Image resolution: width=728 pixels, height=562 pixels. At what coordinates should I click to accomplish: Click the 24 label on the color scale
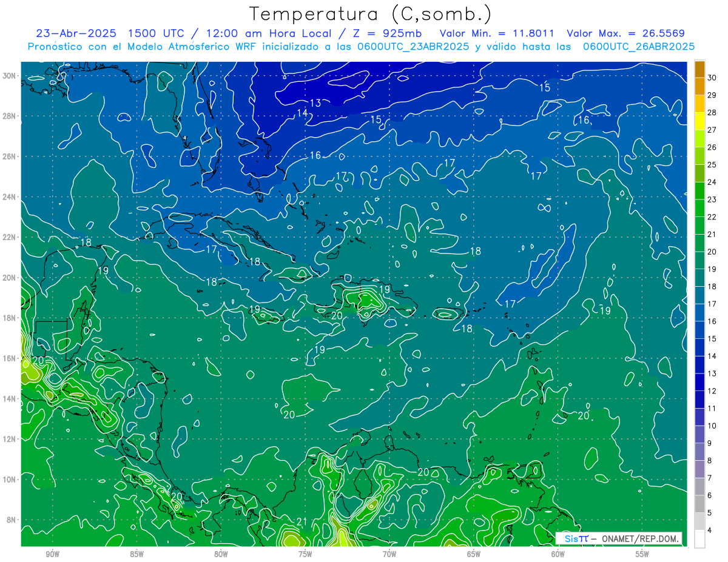pyautogui.click(x=712, y=182)
